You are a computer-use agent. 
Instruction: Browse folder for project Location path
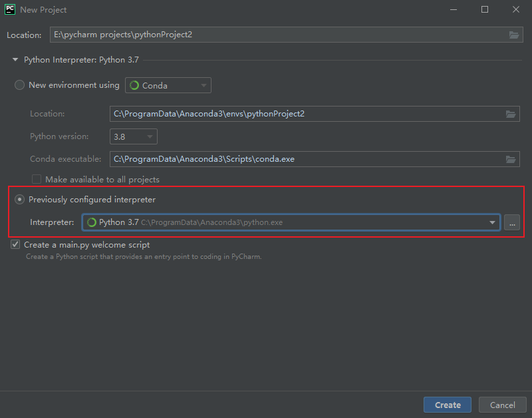point(513,35)
